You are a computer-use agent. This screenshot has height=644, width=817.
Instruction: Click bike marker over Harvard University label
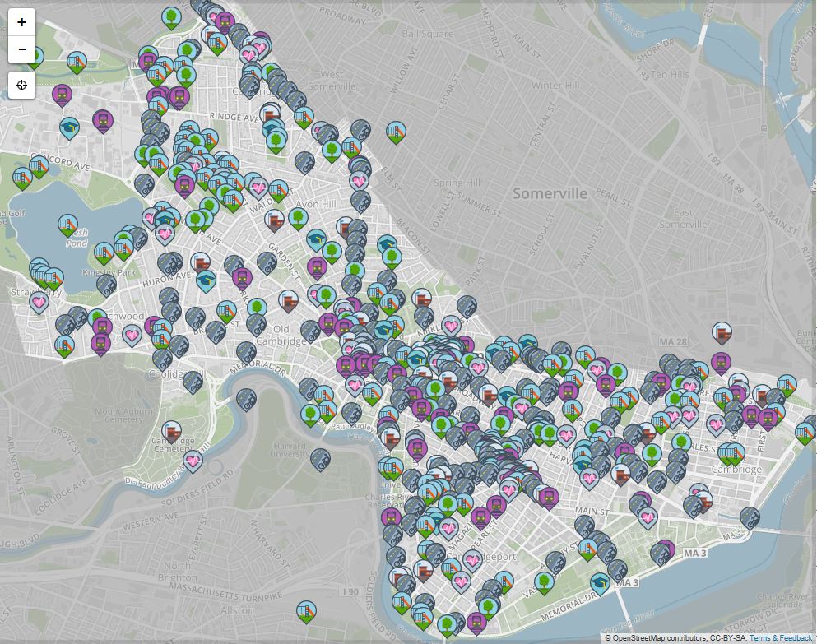point(321,459)
